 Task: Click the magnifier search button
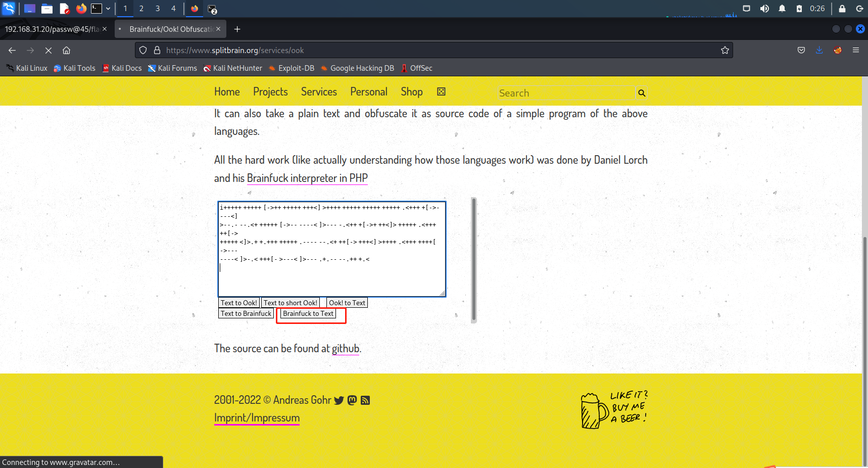coord(642,93)
